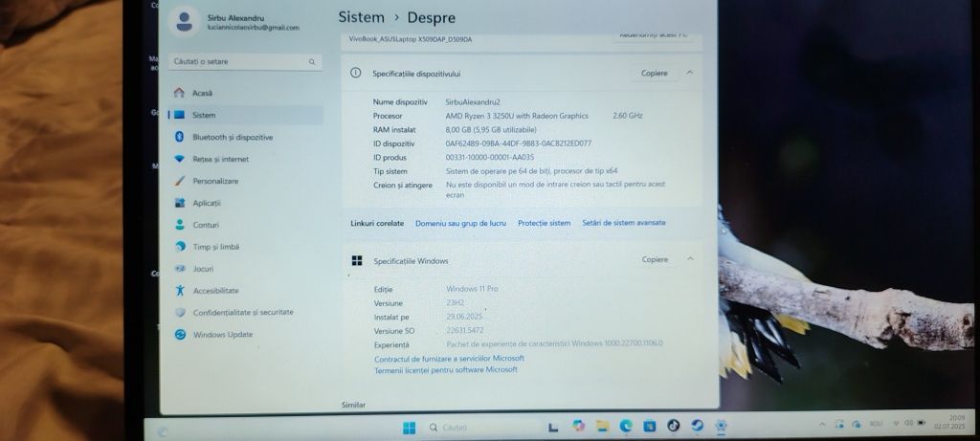980x441 pixels.
Task: Open Task View from the taskbar
Action: [x=553, y=428]
